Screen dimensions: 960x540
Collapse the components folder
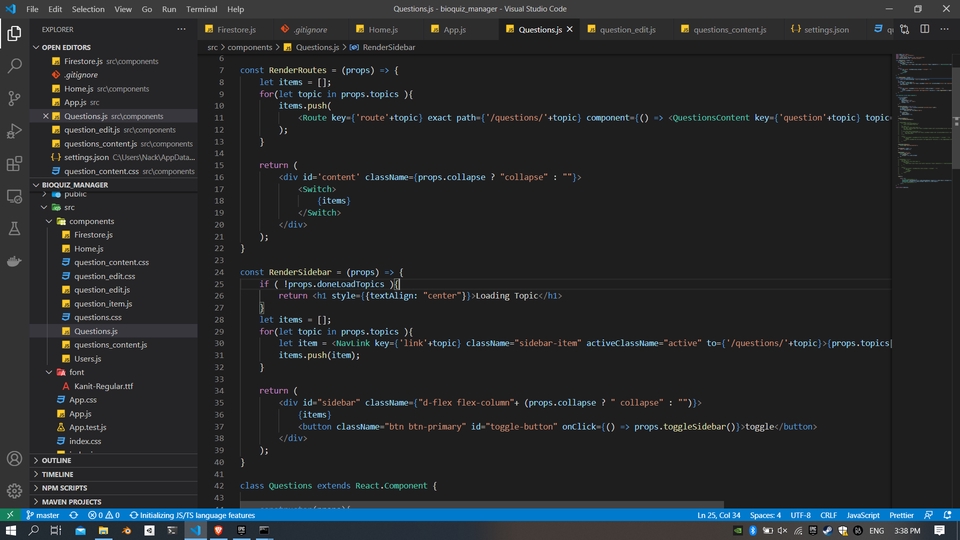pos(49,221)
